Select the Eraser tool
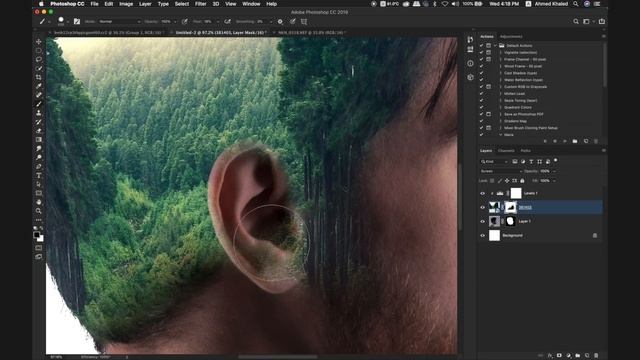The height and width of the screenshot is (360, 640). [39, 131]
